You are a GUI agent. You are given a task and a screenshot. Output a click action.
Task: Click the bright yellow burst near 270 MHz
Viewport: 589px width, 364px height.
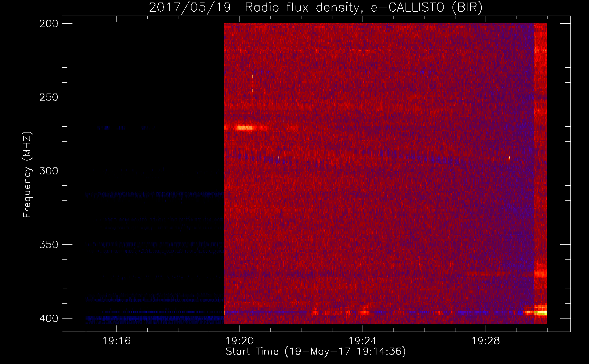point(245,128)
